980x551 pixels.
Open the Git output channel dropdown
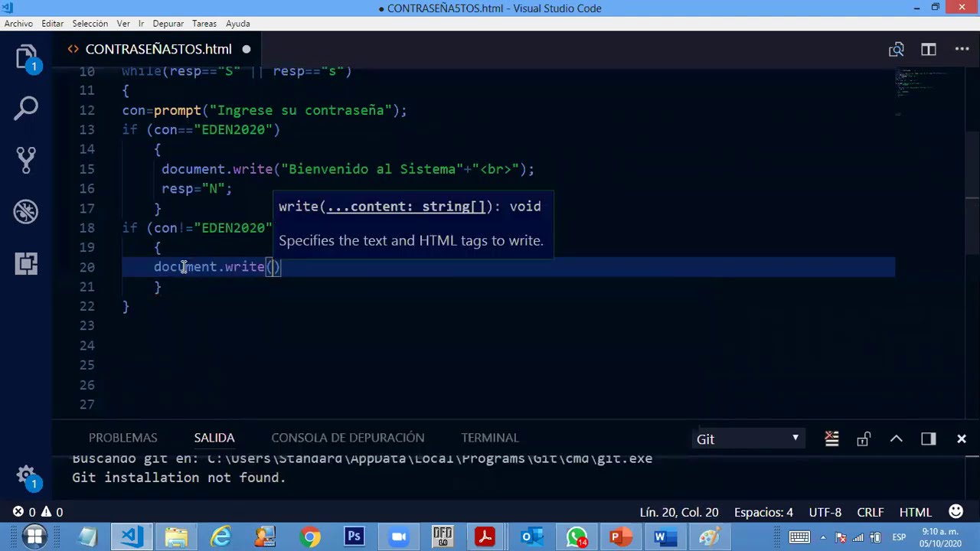(748, 439)
